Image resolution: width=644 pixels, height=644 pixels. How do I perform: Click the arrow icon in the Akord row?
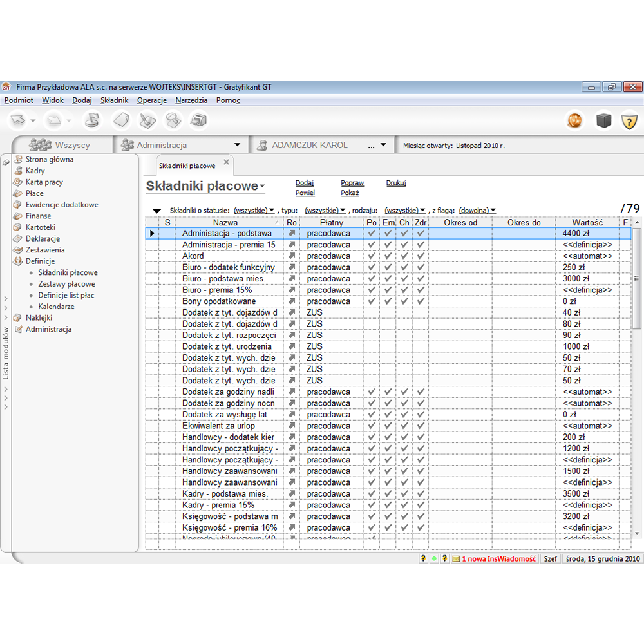pos(291,256)
